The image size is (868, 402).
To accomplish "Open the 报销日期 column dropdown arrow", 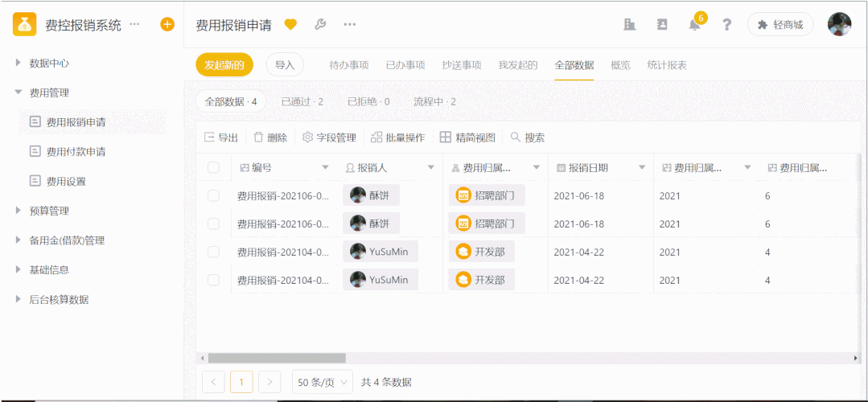I will (x=642, y=167).
